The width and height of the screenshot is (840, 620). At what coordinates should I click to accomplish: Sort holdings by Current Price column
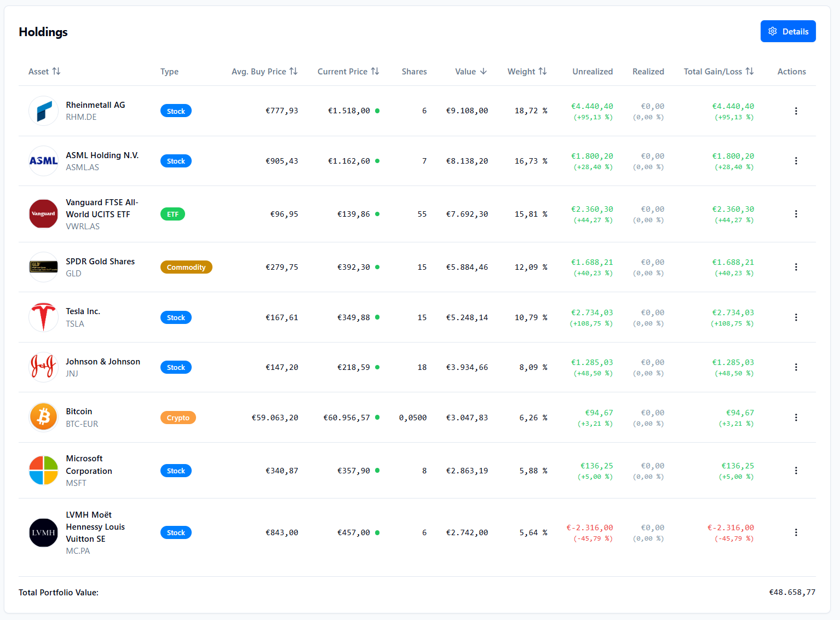348,72
